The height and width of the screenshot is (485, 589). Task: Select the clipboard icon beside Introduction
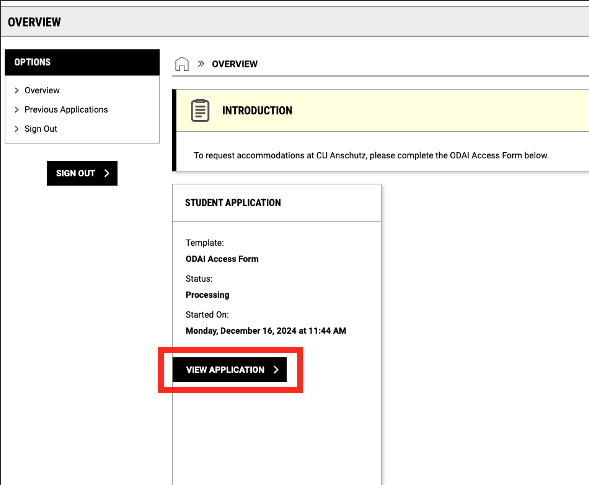pos(200,110)
